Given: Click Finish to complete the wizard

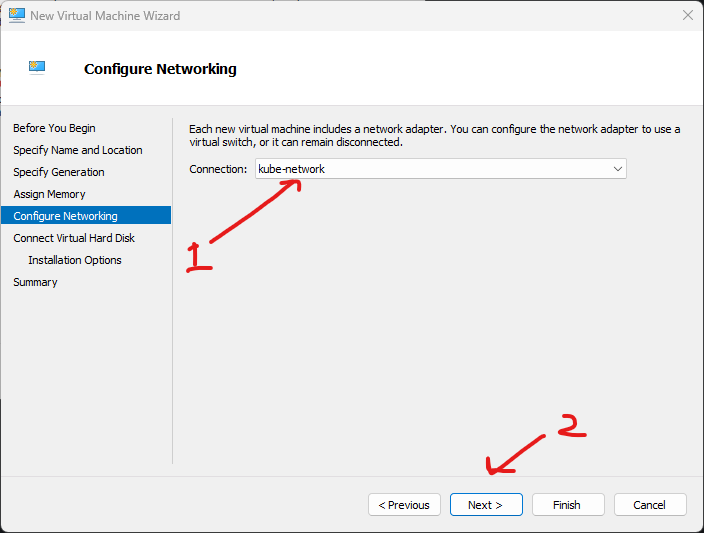Looking at the screenshot, I should click(568, 505).
